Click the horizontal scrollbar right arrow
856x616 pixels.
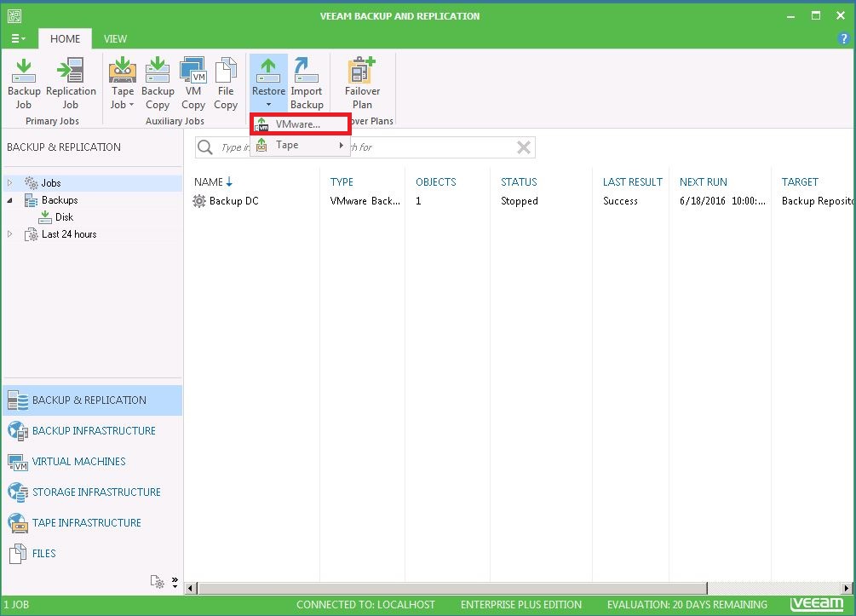click(x=846, y=588)
